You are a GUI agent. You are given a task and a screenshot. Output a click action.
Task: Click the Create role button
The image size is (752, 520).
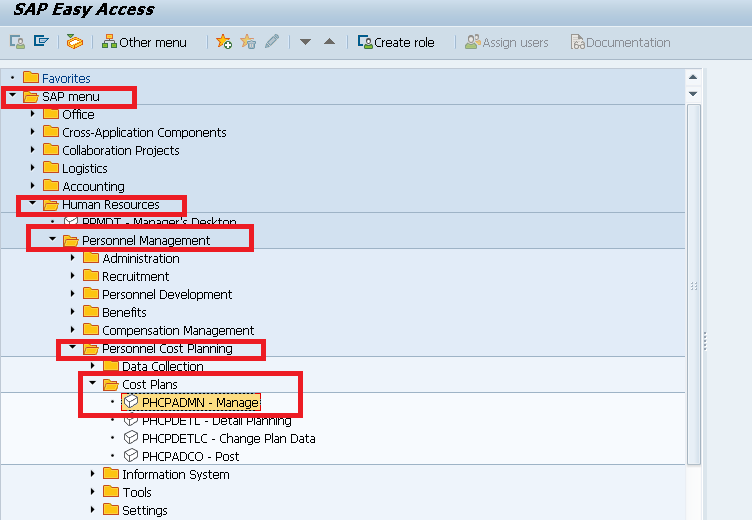tap(396, 42)
